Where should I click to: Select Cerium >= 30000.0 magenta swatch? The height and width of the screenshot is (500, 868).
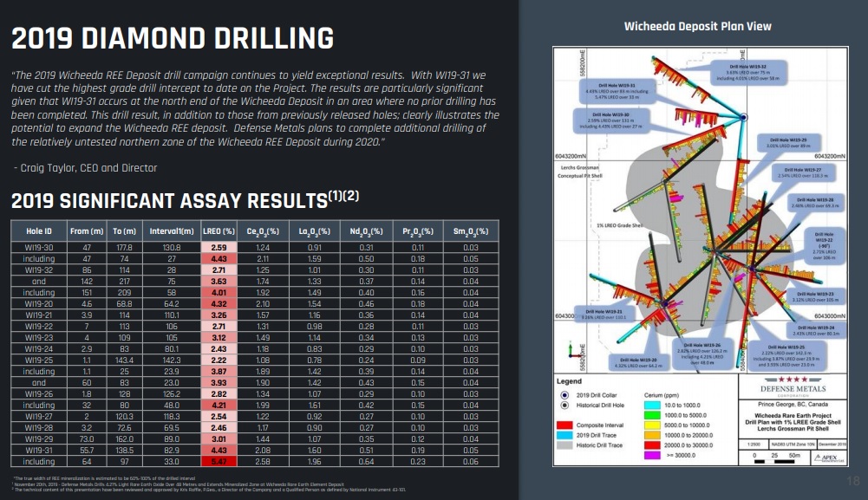click(652, 455)
